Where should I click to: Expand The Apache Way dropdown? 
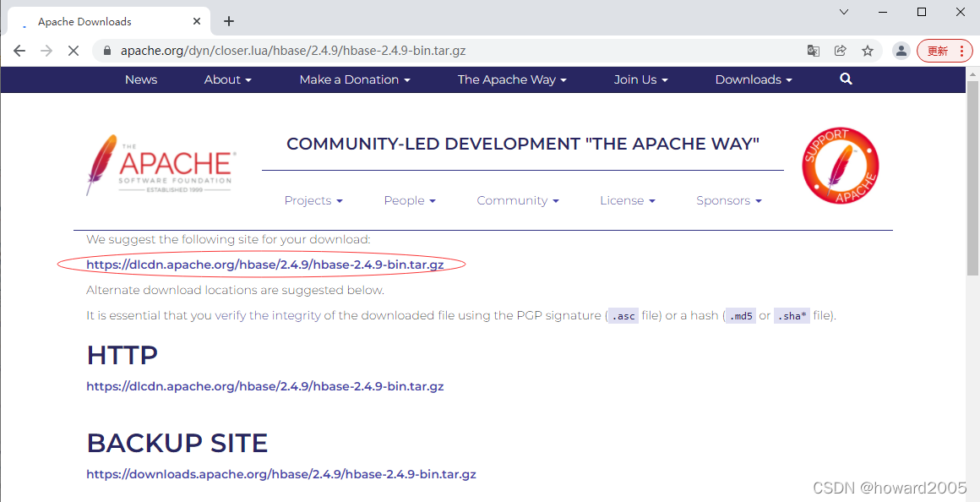(x=512, y=79)
